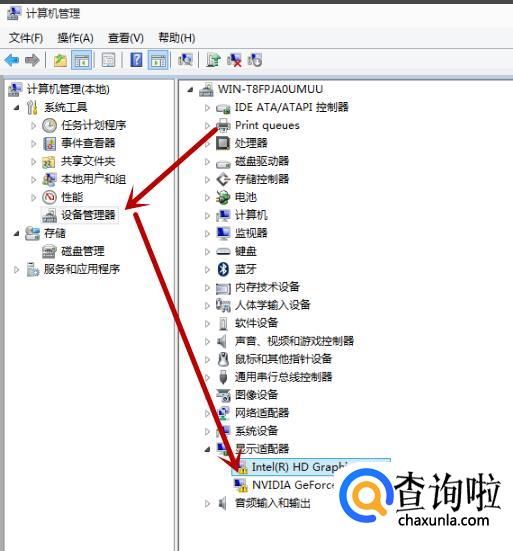Click the Properties toolbar icon
513x551 pixels.
pyautogui.click(x=108, y=60)
